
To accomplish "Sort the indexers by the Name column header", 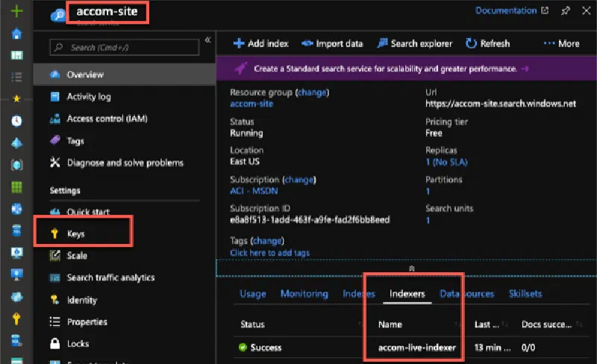I will [x=390, y=324].
